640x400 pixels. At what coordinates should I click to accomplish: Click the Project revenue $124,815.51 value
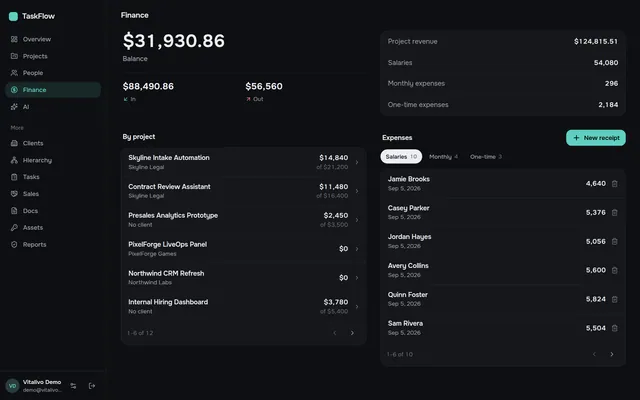[x=596, y=42]
